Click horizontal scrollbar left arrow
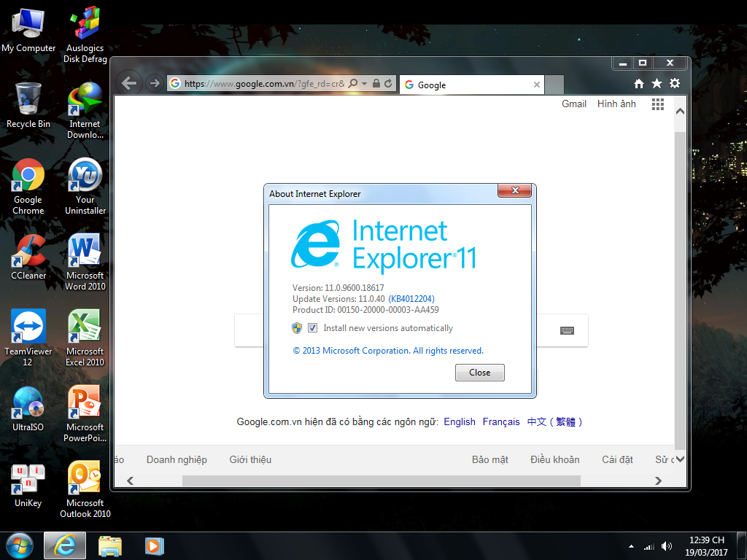This screenshot has width=747, height=560. 130,481
